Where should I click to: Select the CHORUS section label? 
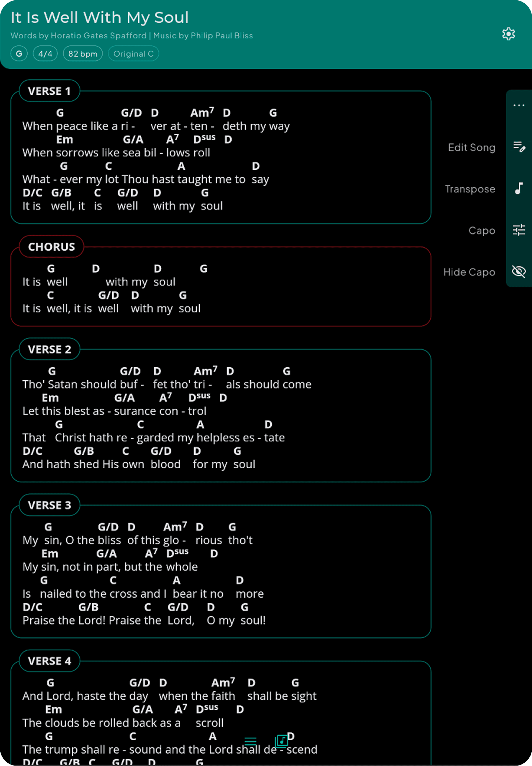(51, 247)
